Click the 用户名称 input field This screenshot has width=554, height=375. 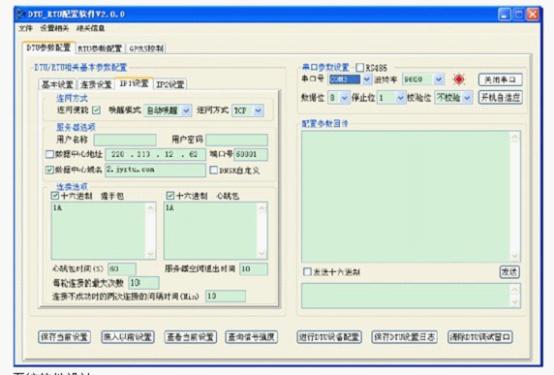[125, 140]
